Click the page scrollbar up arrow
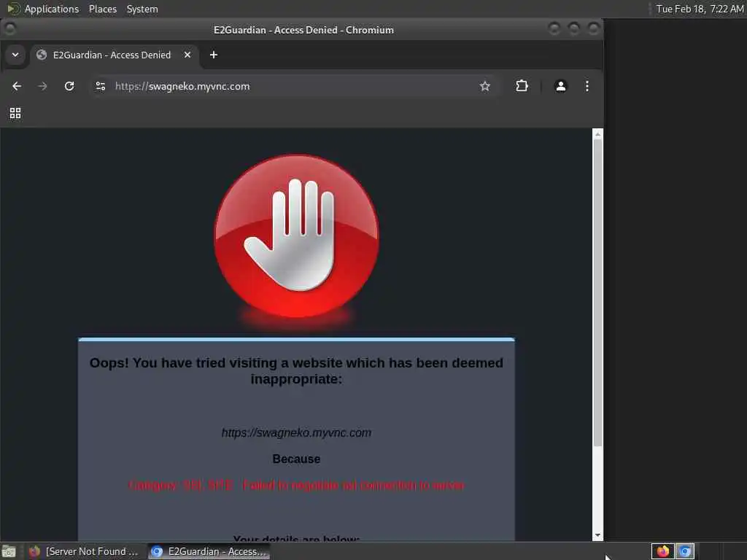The image size is (747, 560). coord(597,134)
